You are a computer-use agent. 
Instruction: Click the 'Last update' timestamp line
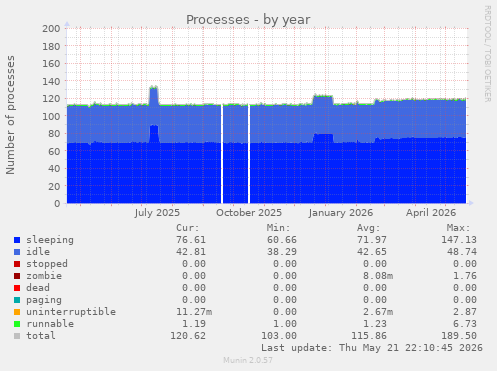pyautogui.click(x=372, y=348)
